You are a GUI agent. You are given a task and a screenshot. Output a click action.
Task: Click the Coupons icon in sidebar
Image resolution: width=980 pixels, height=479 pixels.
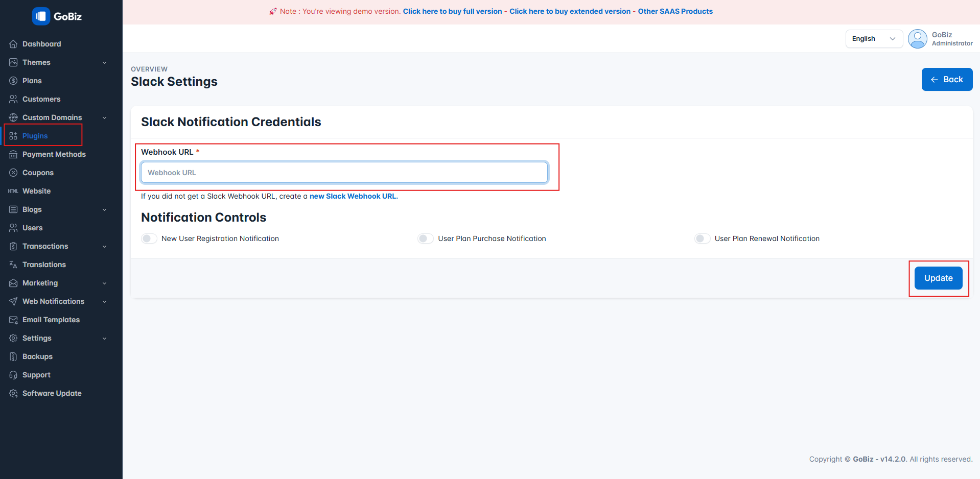coord(13,173)
